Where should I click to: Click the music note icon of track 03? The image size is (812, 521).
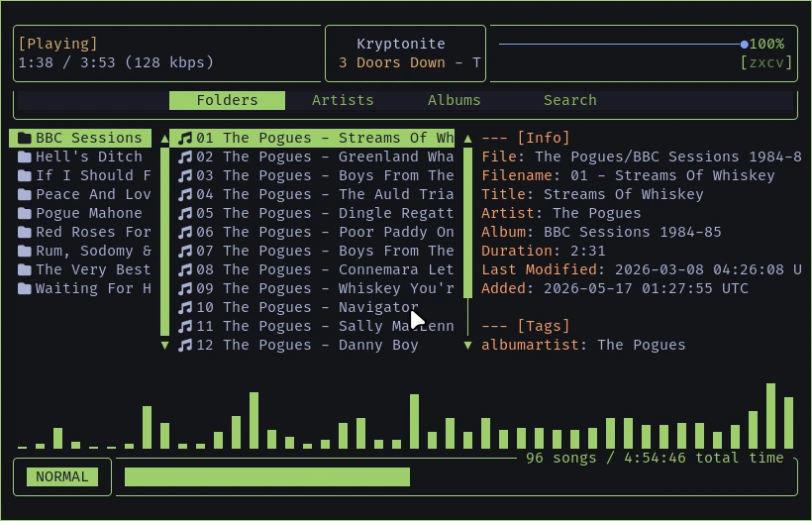coord(185,175)
